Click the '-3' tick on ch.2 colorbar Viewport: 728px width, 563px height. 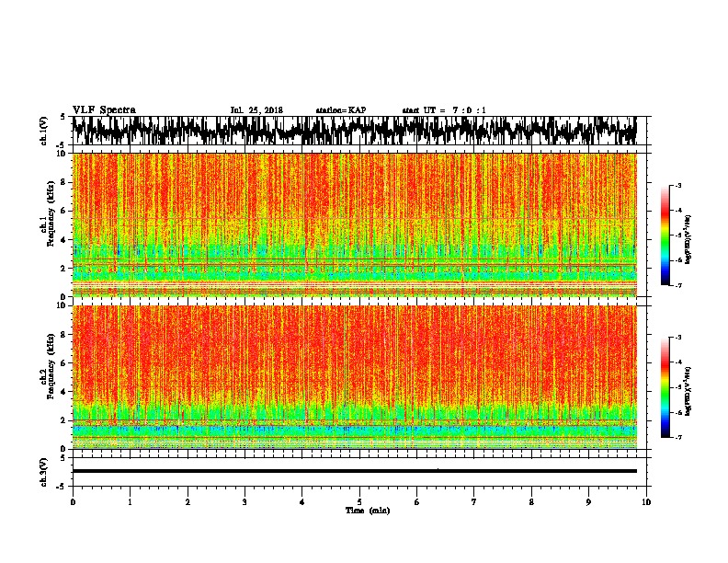coord(677,338)
